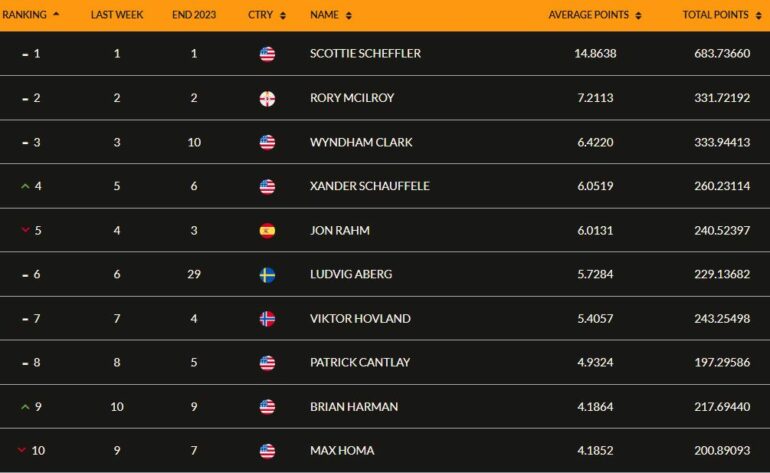770x473 pixels.
Task: Select the END 2023 column header
Action: pos(194,15)
